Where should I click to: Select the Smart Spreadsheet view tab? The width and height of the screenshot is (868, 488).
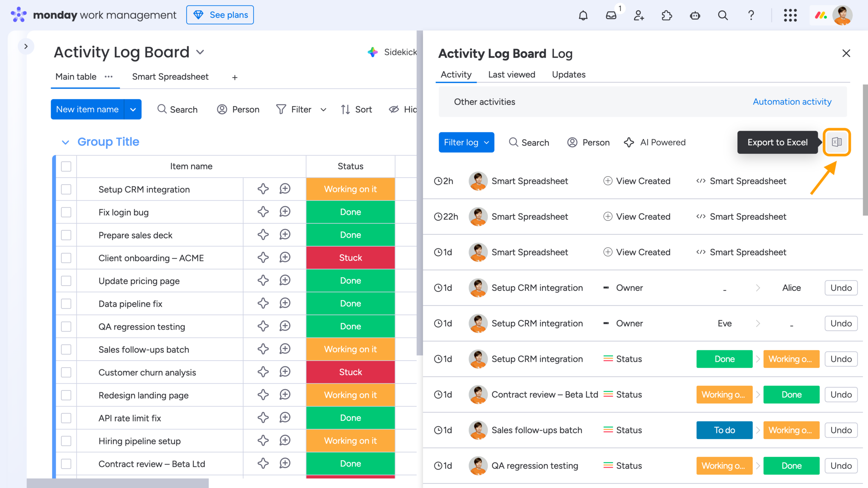pyautogui.click(x=170, y=77)
